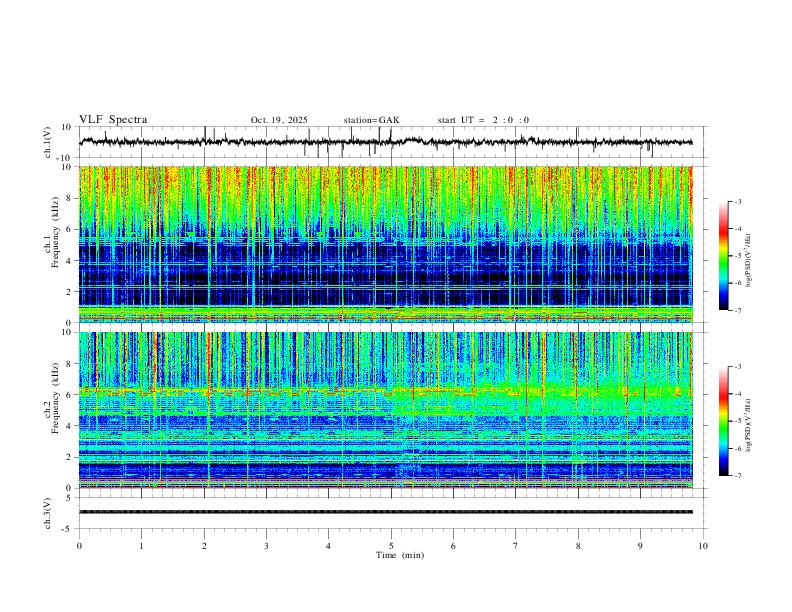Click the ch.1 spectrogram panel
792x612 pixels.
(x=386, y=244)
